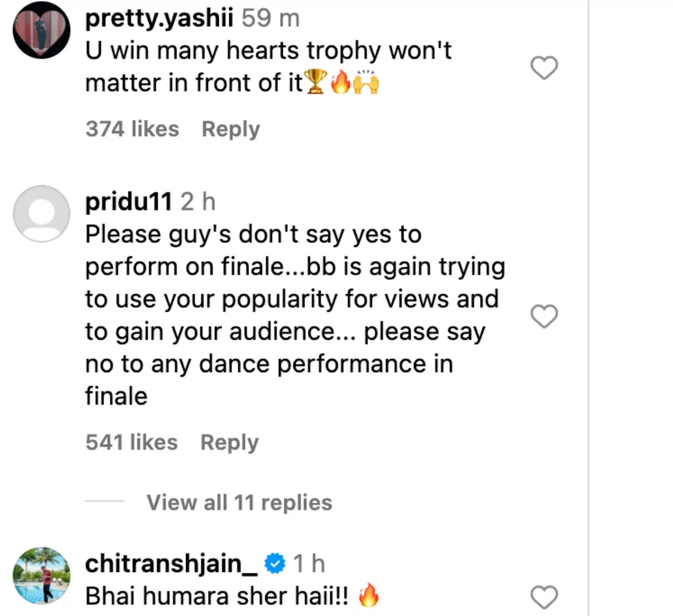The image size is (673, 616).
Task: Open pridu11's default avatar
Action: click(x=42, y=214)
